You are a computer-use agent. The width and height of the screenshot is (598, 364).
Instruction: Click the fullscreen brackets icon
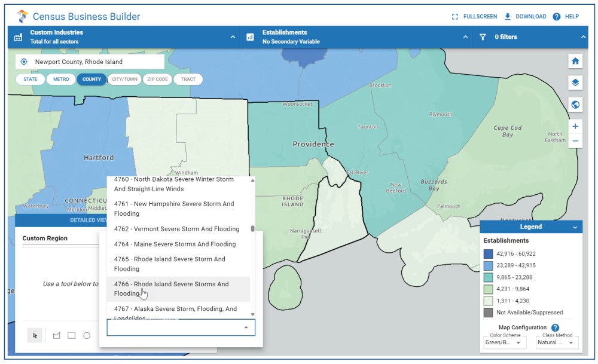(454, 17)
